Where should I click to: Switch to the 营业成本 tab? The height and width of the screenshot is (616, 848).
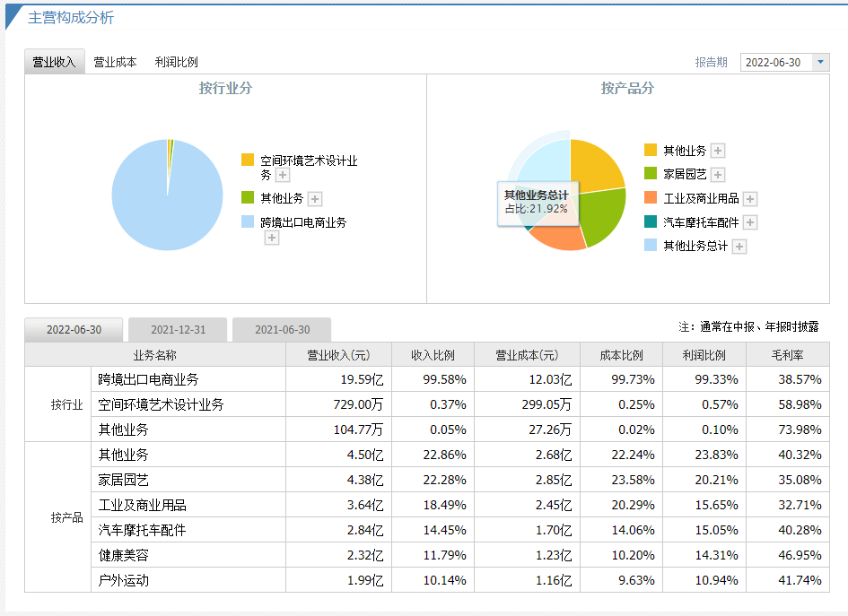click(115, 62)
